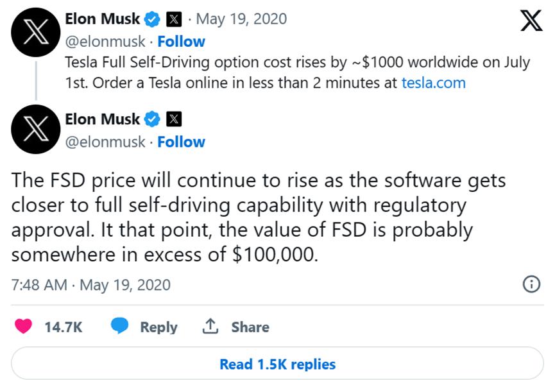Click the verified badge on the top tweet
Image resolution: width=555 pixels, height=392 pixels.
(151, 19)
